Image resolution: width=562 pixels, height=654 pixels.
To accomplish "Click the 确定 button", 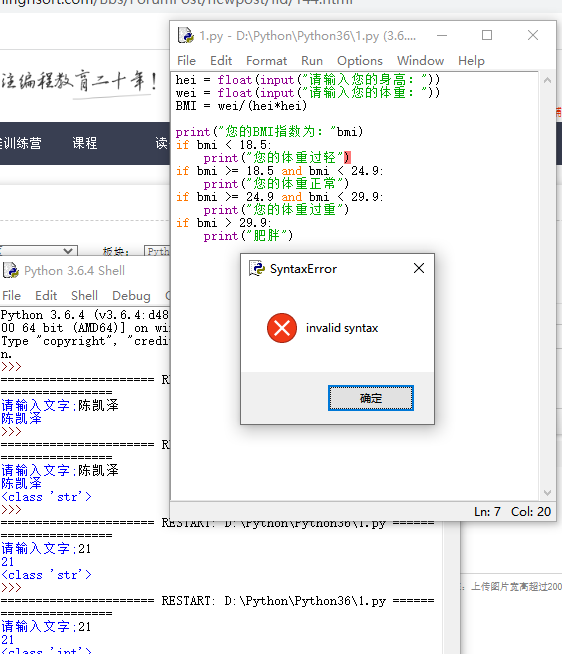I will pos(370,398).
